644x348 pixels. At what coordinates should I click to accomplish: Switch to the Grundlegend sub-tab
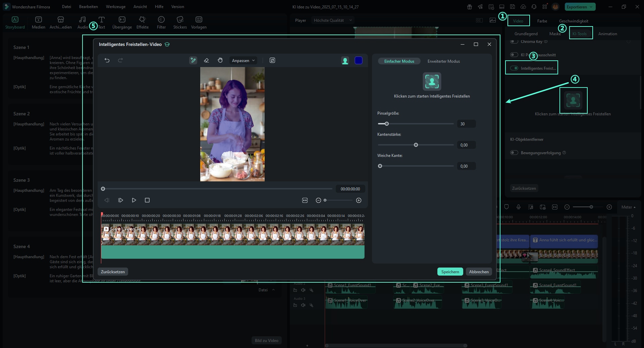(526, 34)
